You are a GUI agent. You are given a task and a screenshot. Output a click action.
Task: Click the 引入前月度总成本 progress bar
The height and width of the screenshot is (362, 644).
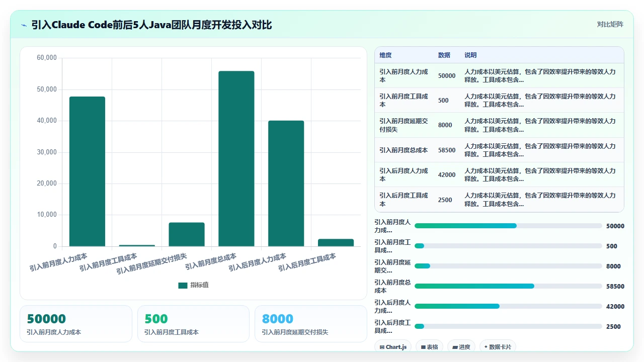point(508,286)
